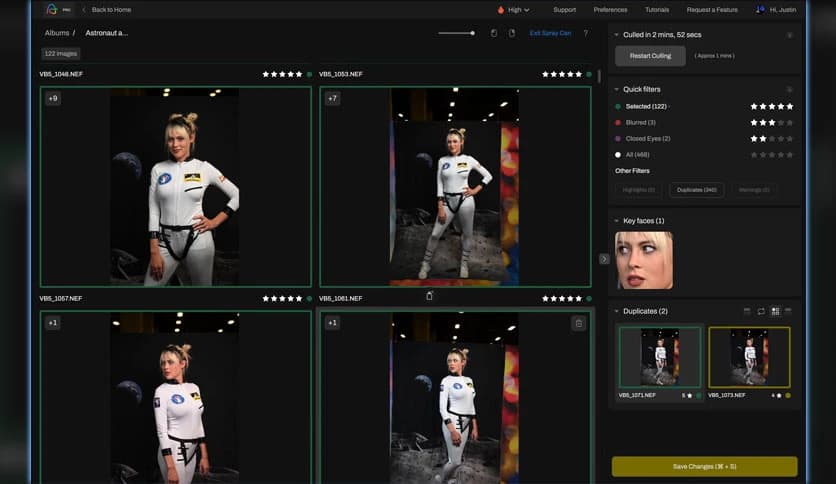Click the app logo in top-left corner
836x484 pixels.
click(51, 9)
